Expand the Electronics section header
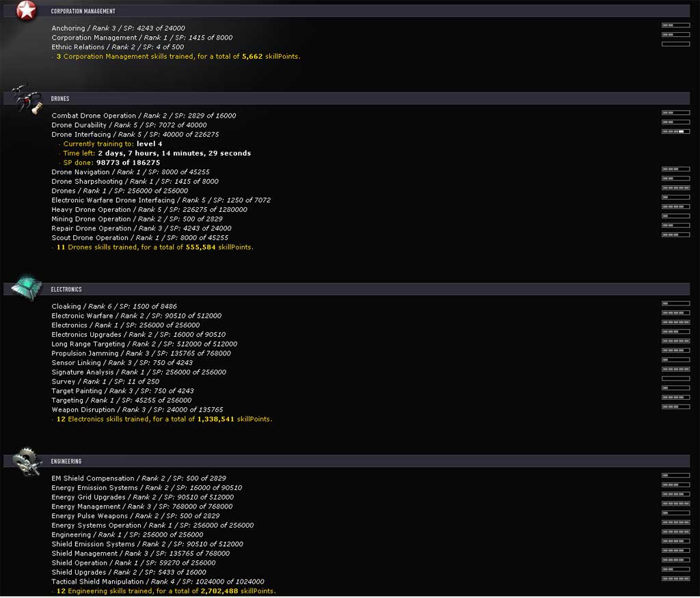Image resolution: width=700 pixels, height=598 pixels. (369, 289)
